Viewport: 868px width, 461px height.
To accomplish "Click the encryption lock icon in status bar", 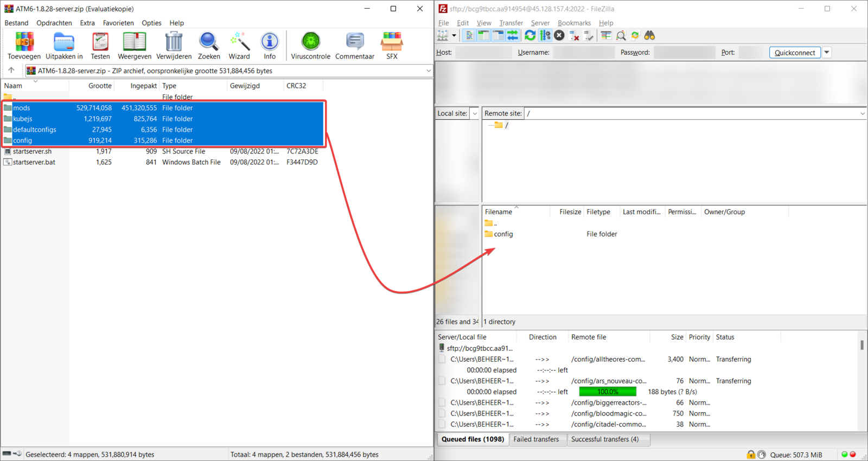I will [751, 454].
